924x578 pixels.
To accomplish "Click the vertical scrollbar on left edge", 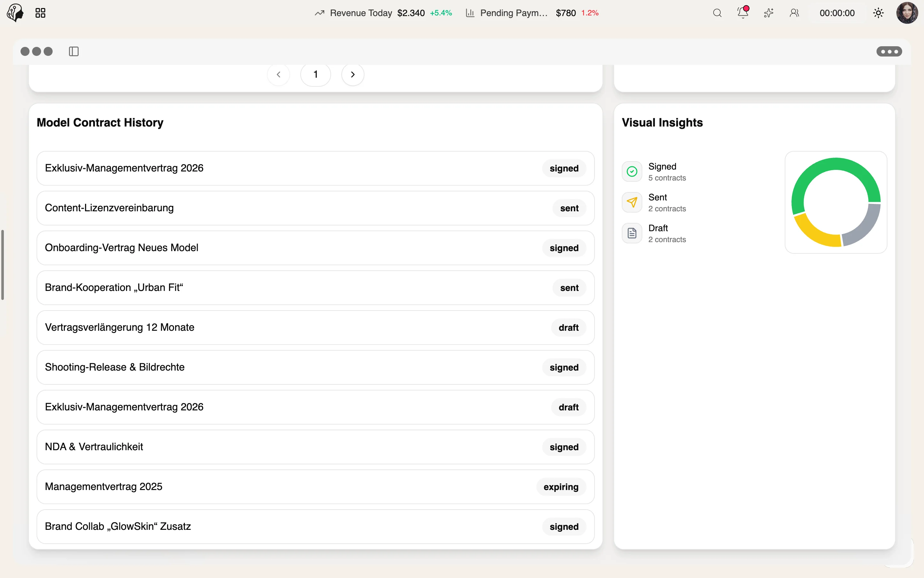I will [x=3, y=265].
